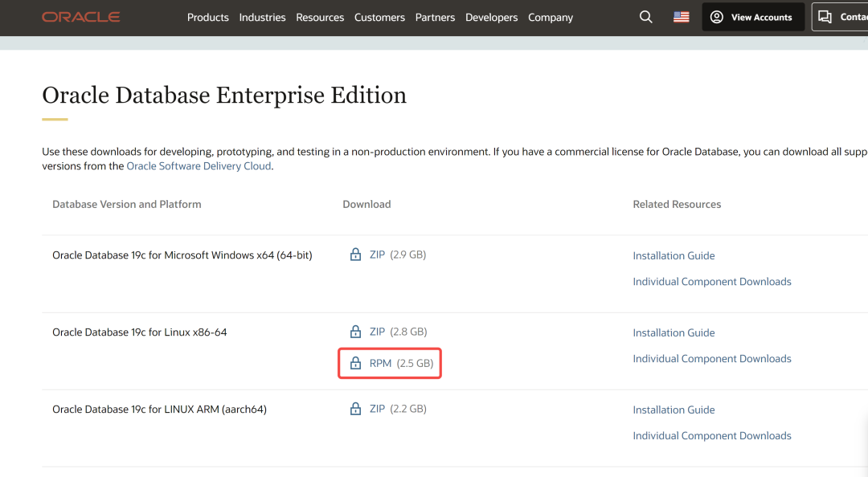Click the lock icon beside Linux x86-64 ZIP
This screenshot has height=477, width=868.
[x=355, y=332]
